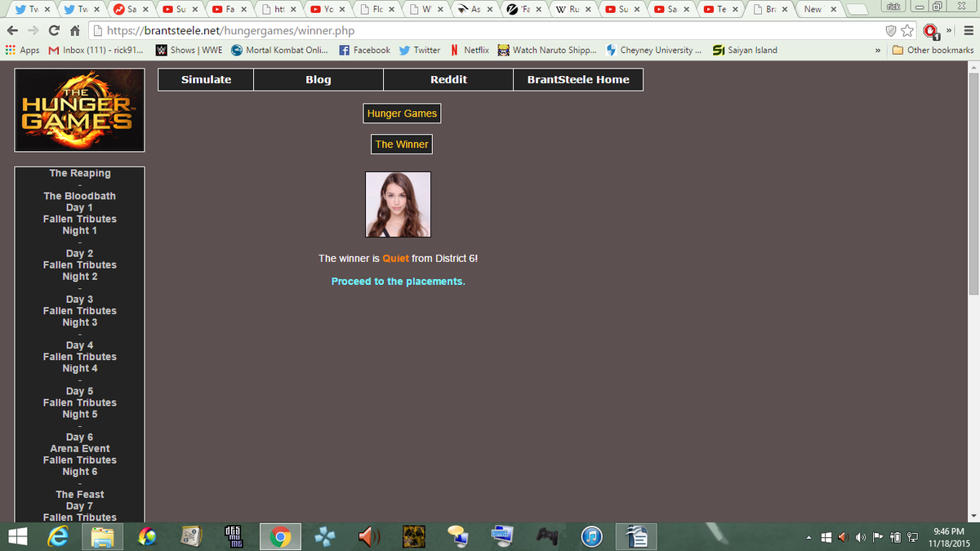Open Facebook bookmark
Screen dimensions: 980x551
(364, 50)
